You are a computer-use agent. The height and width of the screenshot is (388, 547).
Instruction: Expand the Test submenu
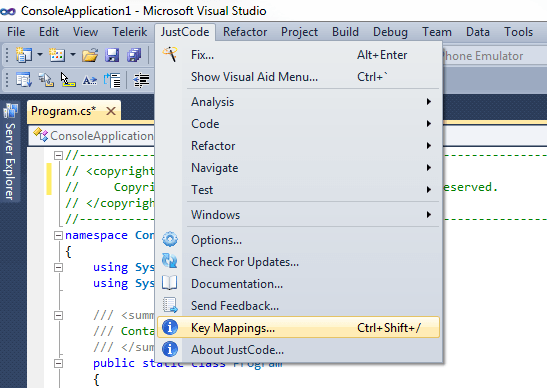pos(298,190)
